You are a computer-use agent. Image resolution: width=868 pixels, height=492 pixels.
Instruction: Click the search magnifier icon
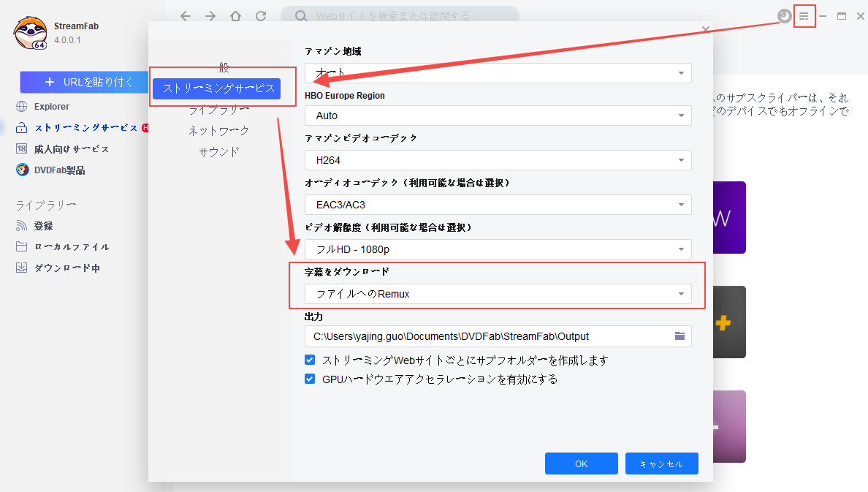click(x=300, y=16)
